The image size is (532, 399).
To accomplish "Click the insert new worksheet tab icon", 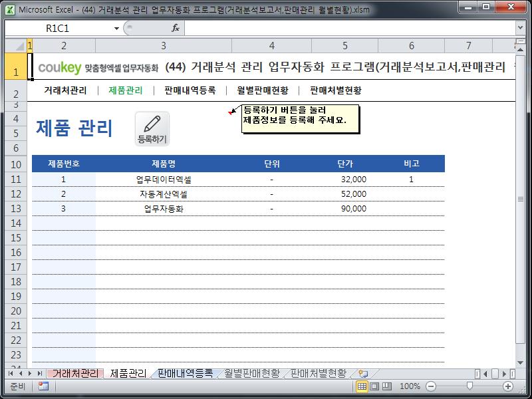I will [x=363, y=374].
